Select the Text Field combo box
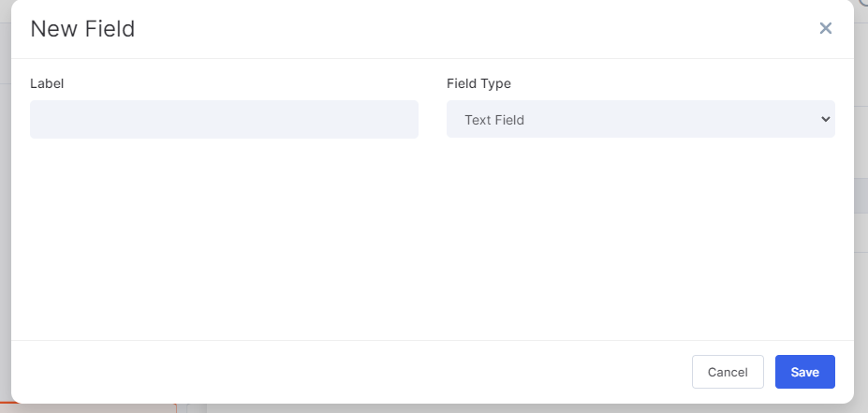The width and height of the screenshot is (868, 413). point(640,119)
